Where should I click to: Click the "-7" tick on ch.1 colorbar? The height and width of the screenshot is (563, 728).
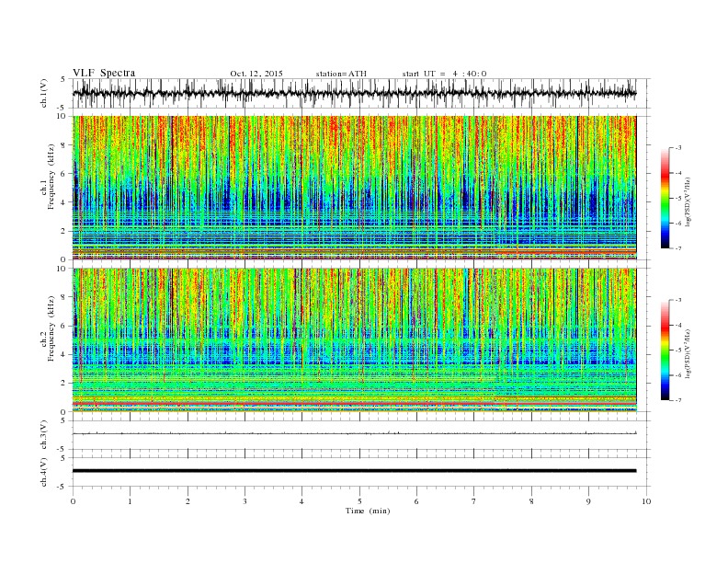[x=678, y=248]
